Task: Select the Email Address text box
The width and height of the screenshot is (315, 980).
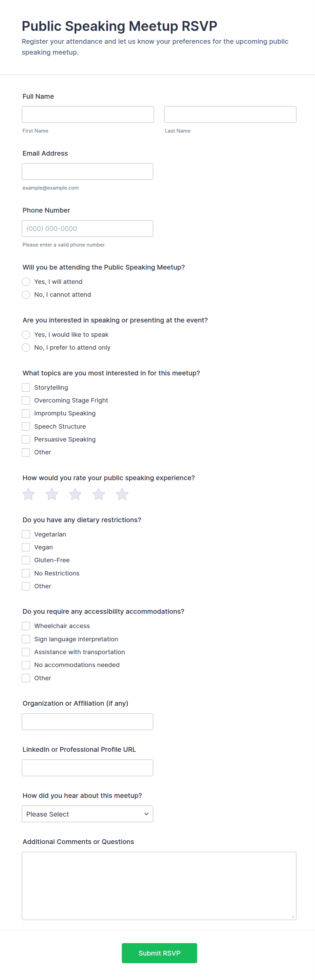Action: pos(87,172)
